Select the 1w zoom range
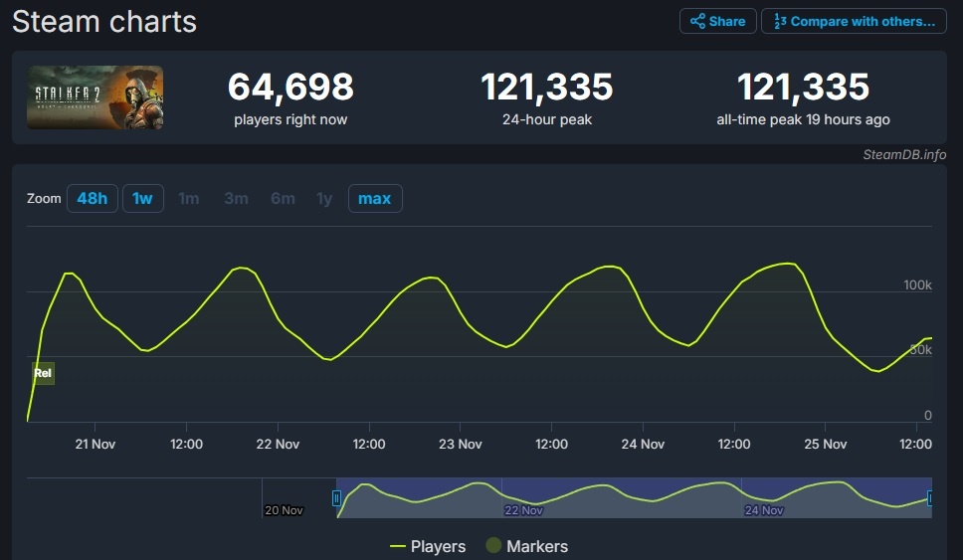 143,198
